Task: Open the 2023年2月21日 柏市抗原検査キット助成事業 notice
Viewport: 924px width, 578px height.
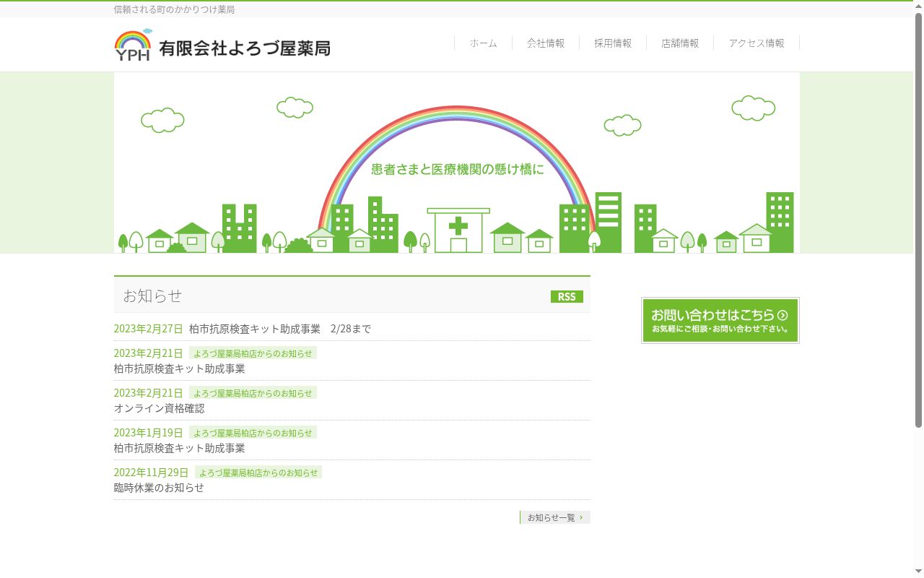Action: 179,368
